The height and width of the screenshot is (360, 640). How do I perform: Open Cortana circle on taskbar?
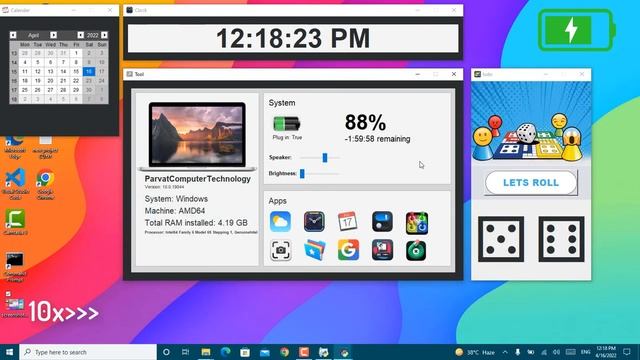pos(166,352)
